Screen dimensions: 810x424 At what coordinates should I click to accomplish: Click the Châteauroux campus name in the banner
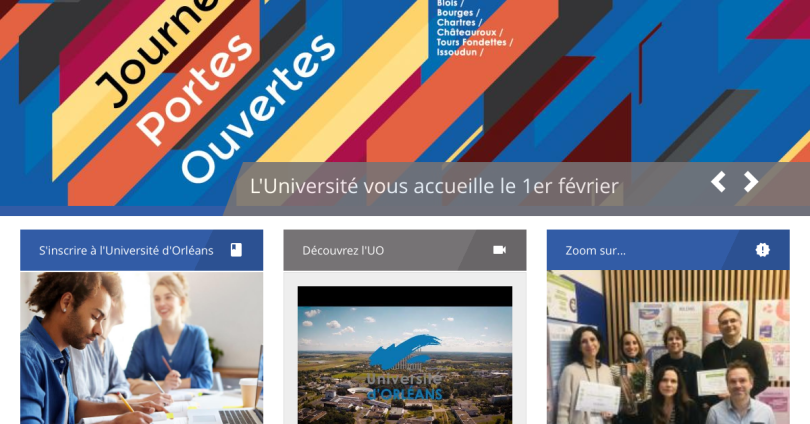click(466, 33)
